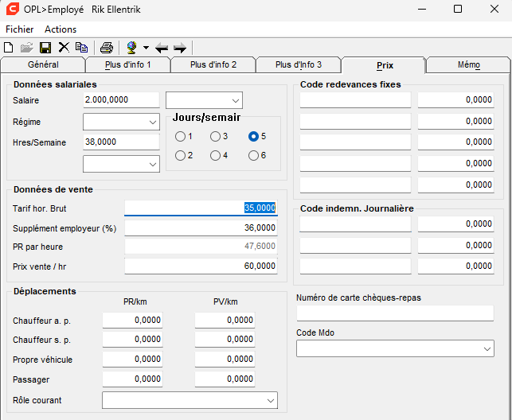Go to previous record with left arrow
The height and width of the screenshot is (420, 512).
(162, 48)
